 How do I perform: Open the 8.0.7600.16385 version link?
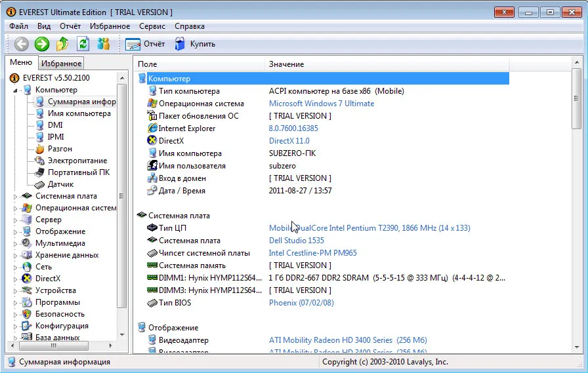pos(293,128)
